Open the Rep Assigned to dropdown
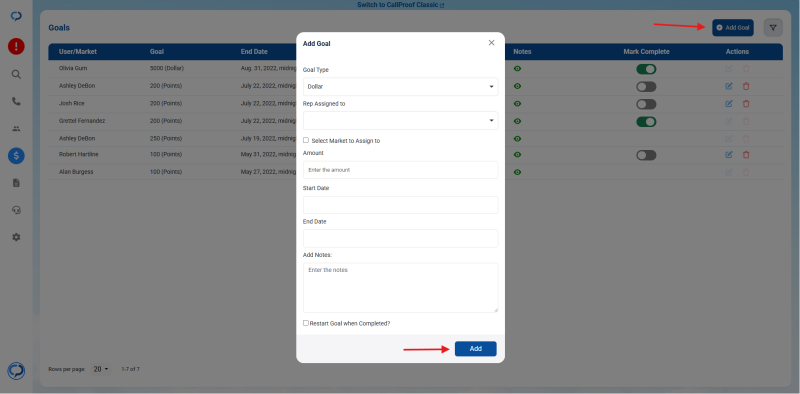 (401, 120)
